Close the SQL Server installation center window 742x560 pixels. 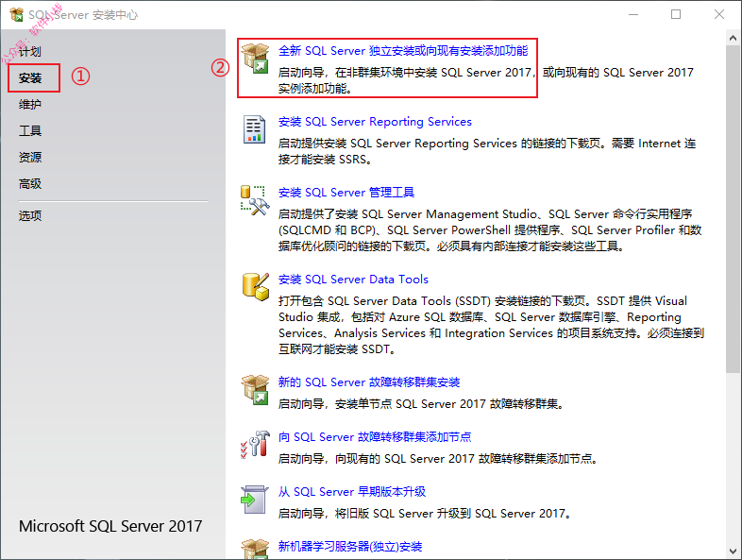[718, 15]
